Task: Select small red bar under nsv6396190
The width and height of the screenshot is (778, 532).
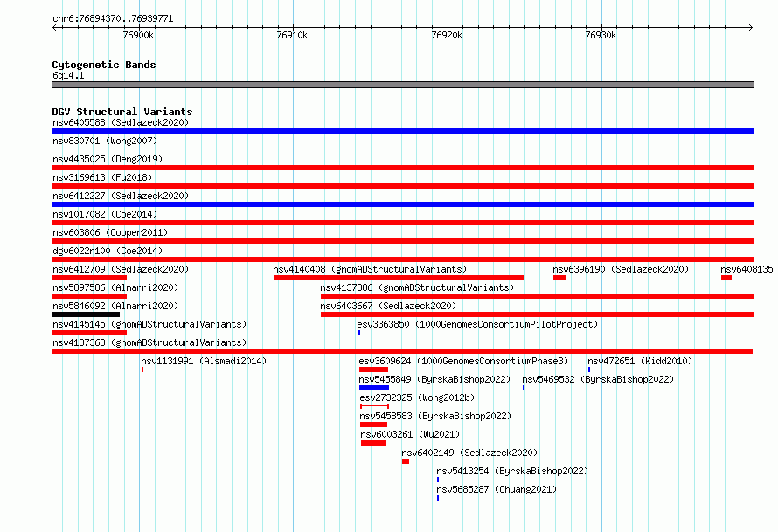Action: pyautogui.click(x=559, y=278)
